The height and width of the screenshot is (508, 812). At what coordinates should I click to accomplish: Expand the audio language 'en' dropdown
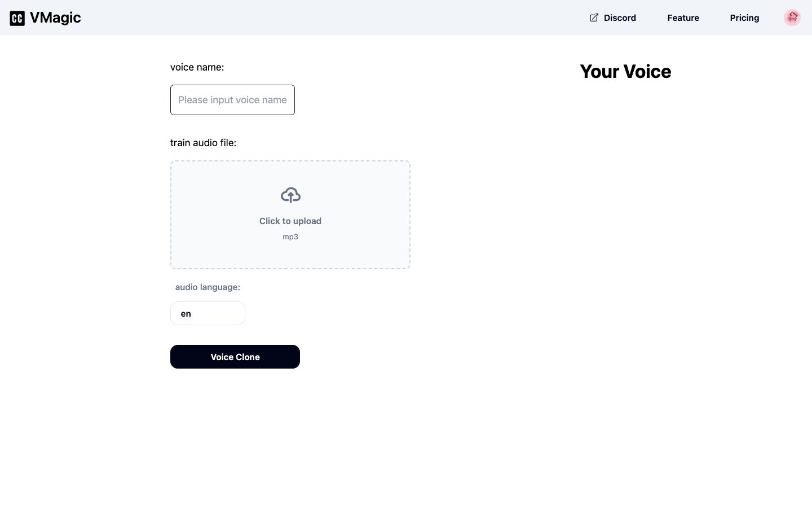pyautogui.click(x=208, y=313)
